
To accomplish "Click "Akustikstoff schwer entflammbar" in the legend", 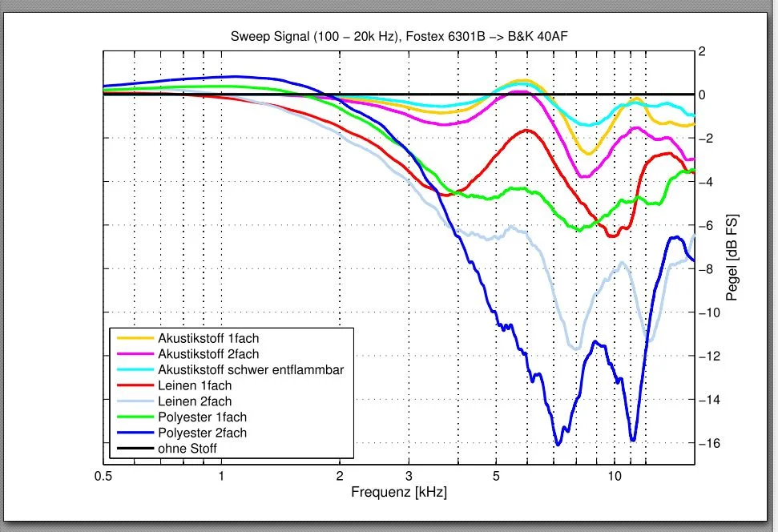I will tap(251, 369).
